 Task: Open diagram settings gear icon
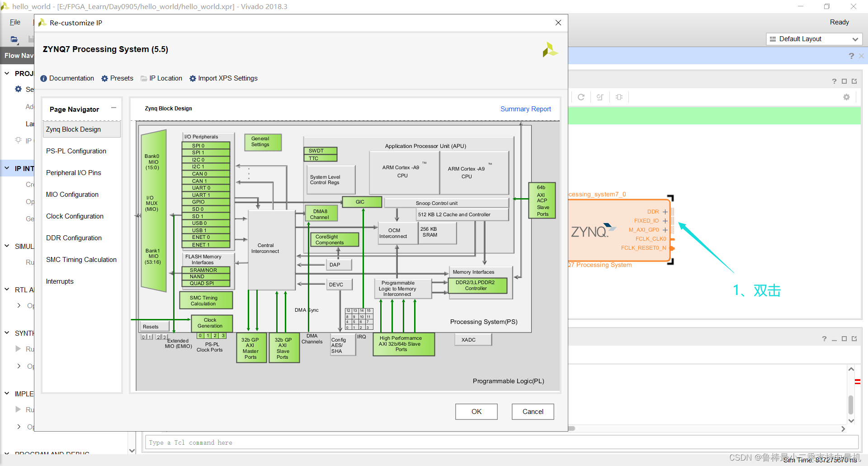846,97
